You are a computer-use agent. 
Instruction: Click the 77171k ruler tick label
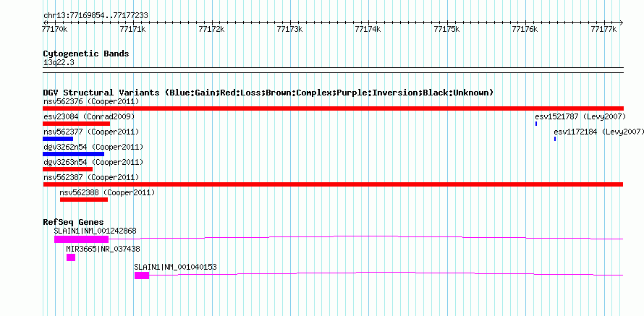(133, 29)
